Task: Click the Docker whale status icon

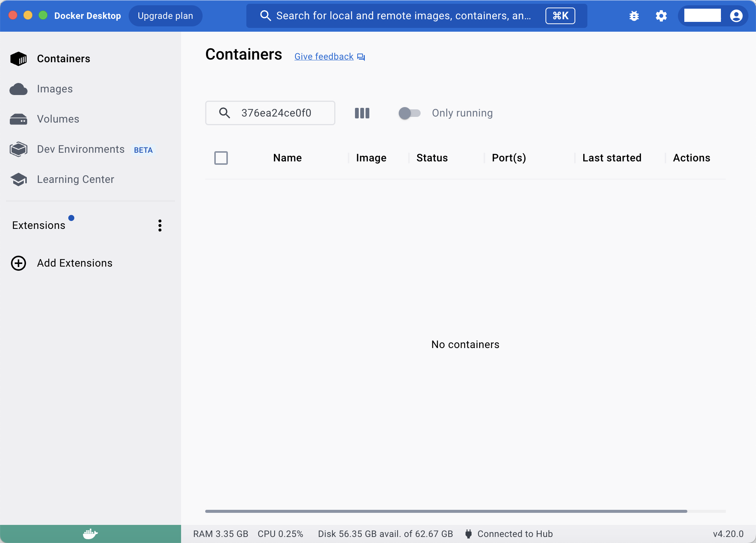Action: pos(91,534)
